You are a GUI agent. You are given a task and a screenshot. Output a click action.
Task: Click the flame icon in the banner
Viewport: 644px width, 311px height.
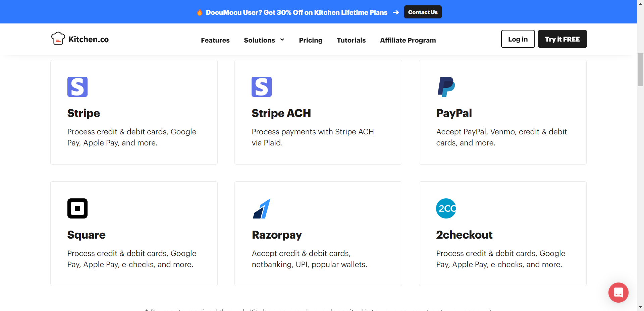200,12
